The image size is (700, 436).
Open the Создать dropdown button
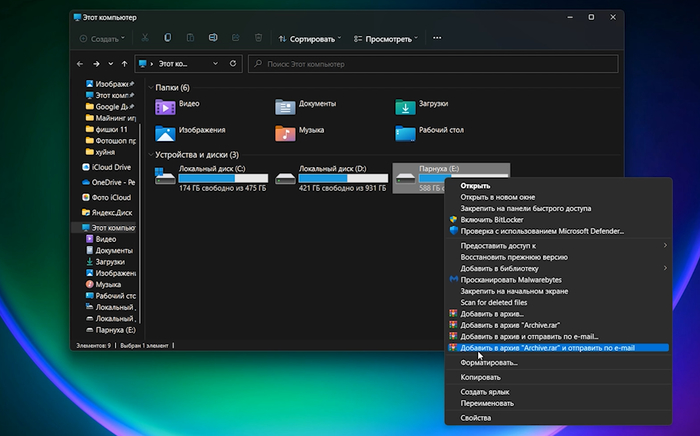102,39
